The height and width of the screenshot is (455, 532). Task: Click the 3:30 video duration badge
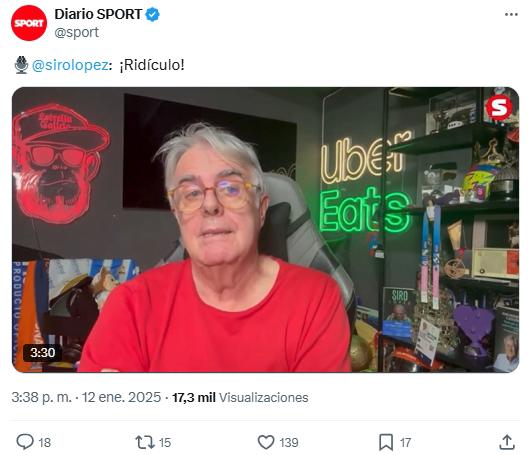[42, 353]
